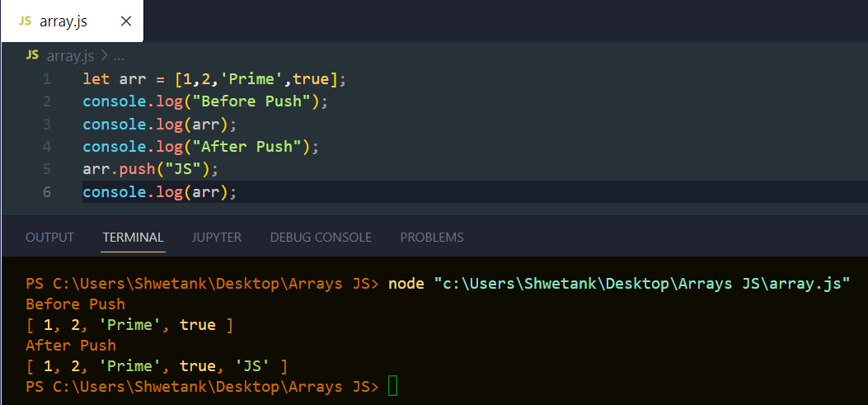Click line number 5 in the gutter
The height and width of the screenshot is (405, 868).
click(x=47, y=170)
